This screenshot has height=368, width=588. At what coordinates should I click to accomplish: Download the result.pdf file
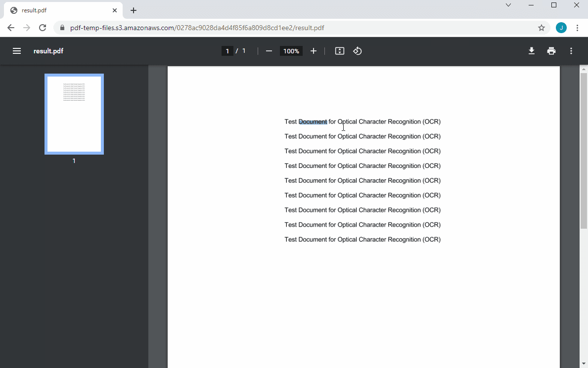532,51
